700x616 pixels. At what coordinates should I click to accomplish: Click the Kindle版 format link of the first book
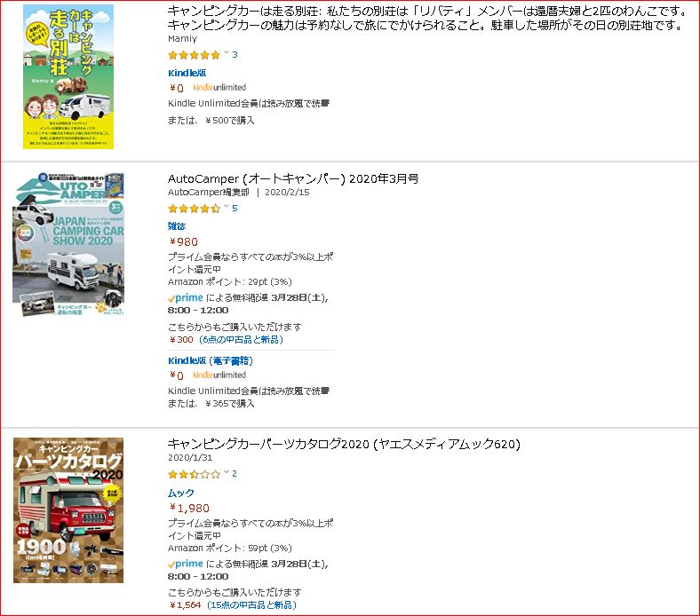[x=187, y=73]
